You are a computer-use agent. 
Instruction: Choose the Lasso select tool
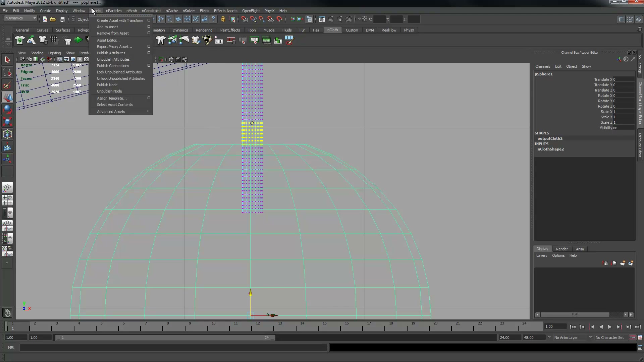[x=7, y=72]
